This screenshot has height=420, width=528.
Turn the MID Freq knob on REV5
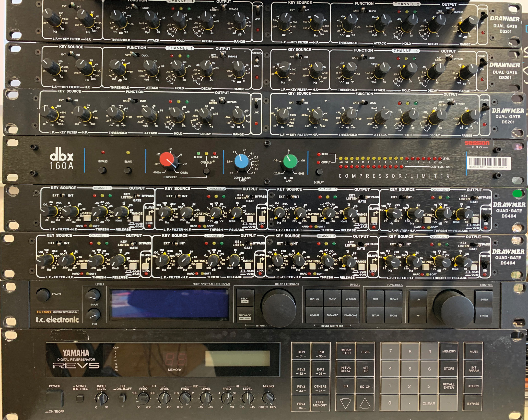tap(185, 398)
